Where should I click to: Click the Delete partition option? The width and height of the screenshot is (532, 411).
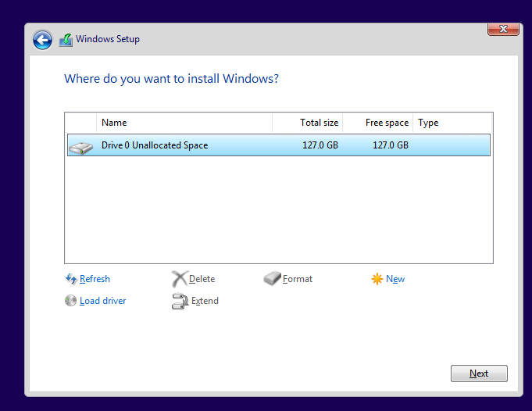202,279
